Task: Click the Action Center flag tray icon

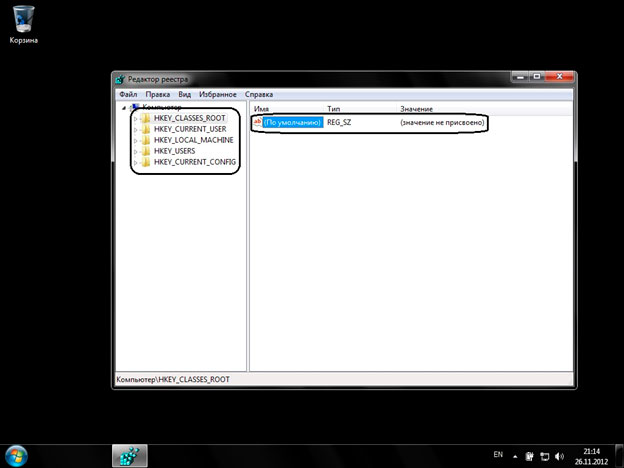Action: (530, 455)
